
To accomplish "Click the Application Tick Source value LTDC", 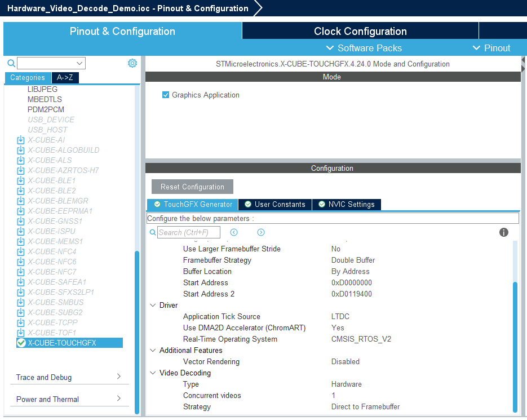I will pyautogui.click(x=340, y=316).
